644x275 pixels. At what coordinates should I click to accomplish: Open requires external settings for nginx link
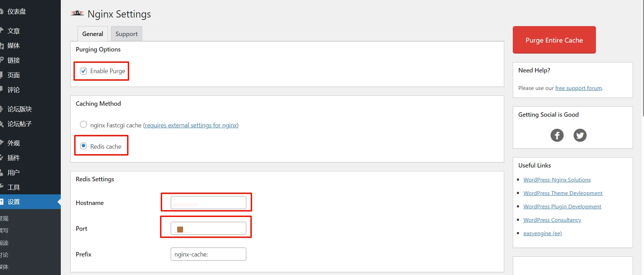[x=191, y=125]
